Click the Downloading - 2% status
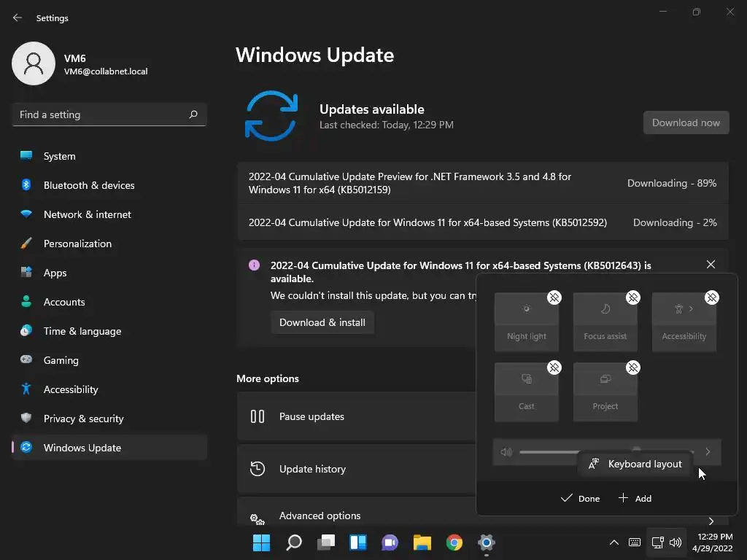 tap(675, 222)
